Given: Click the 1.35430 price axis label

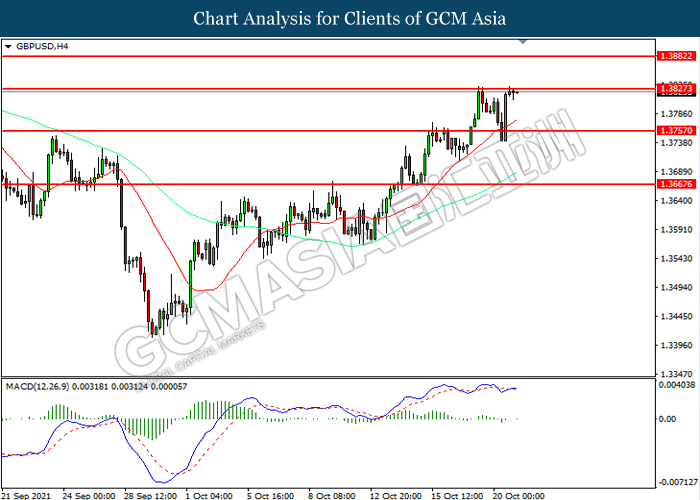Looking at the screenshot, I should tap(676, 259).
